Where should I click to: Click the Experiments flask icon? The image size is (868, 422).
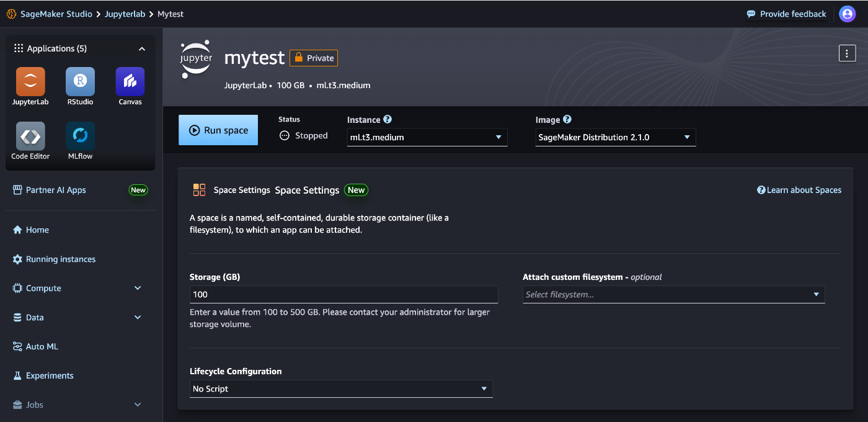[x=17, y=375]
